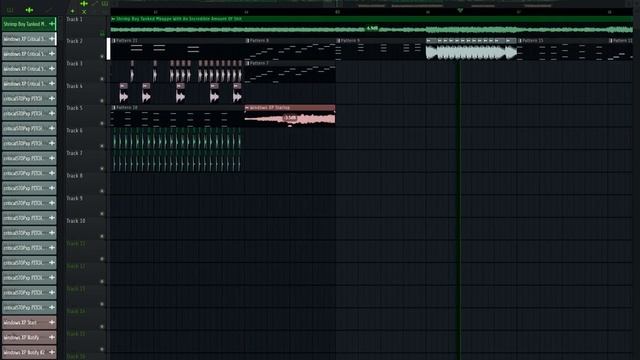Image resolution: width=640 pixels, height=360 pixels.
Task: Open the Pattern 9 clip menu icon
Action: [338, 41]
